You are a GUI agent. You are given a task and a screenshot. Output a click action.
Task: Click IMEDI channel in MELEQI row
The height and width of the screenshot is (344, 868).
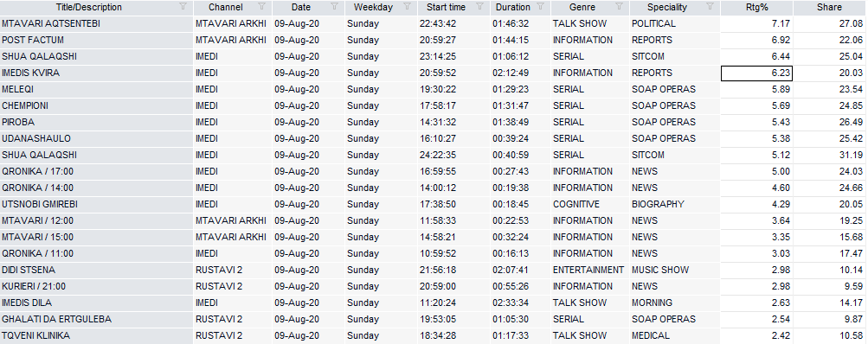233,89
